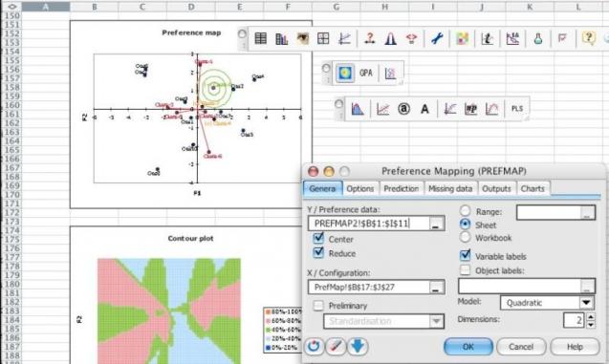Select the bold letter A toolbar icon
The width and height of the screenshot is (609, 364).
click(x=424, y=109)
